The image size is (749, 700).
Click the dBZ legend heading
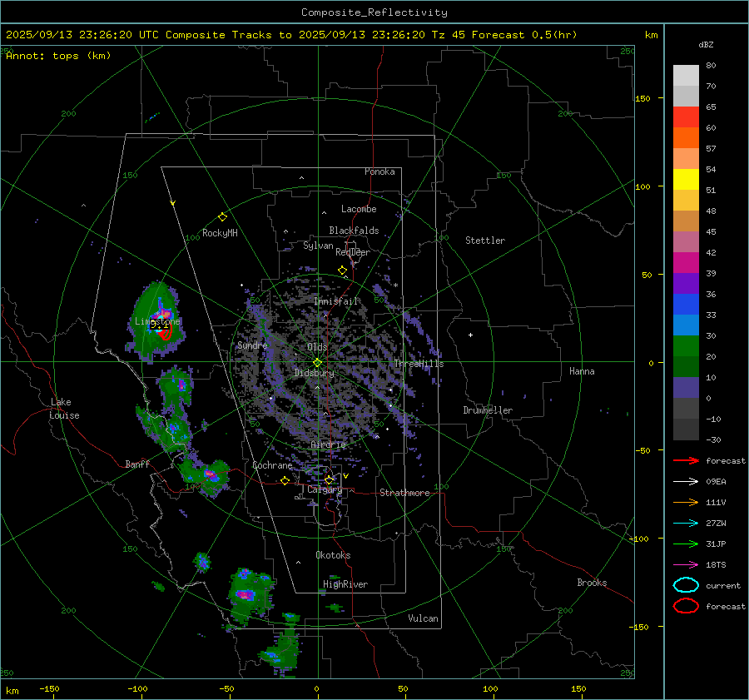click(706, 45)
